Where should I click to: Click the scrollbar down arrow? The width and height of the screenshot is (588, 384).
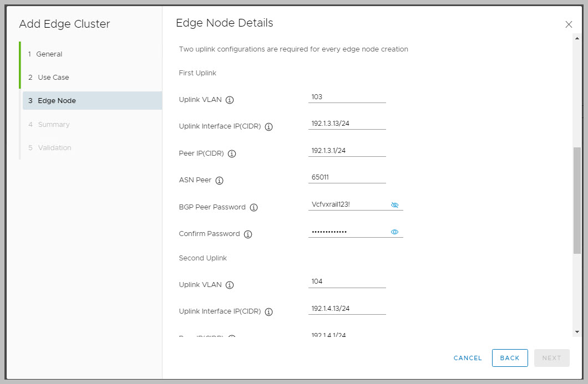[577, 331]
